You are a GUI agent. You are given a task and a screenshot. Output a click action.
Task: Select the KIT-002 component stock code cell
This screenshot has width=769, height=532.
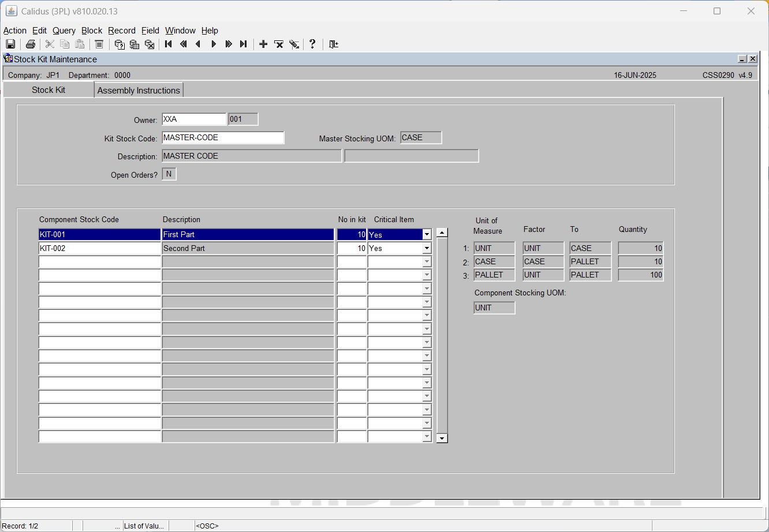click(x=99, y=248)
